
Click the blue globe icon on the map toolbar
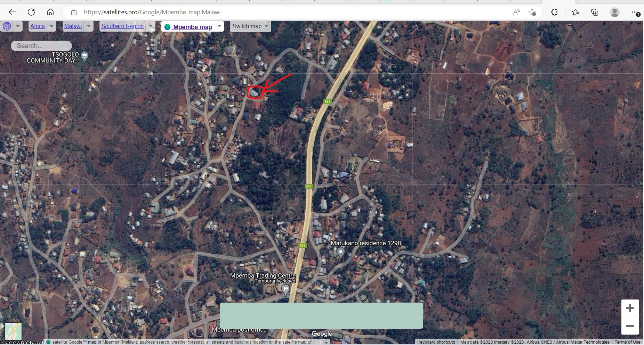pyautogui.click(x=7, y=26)
